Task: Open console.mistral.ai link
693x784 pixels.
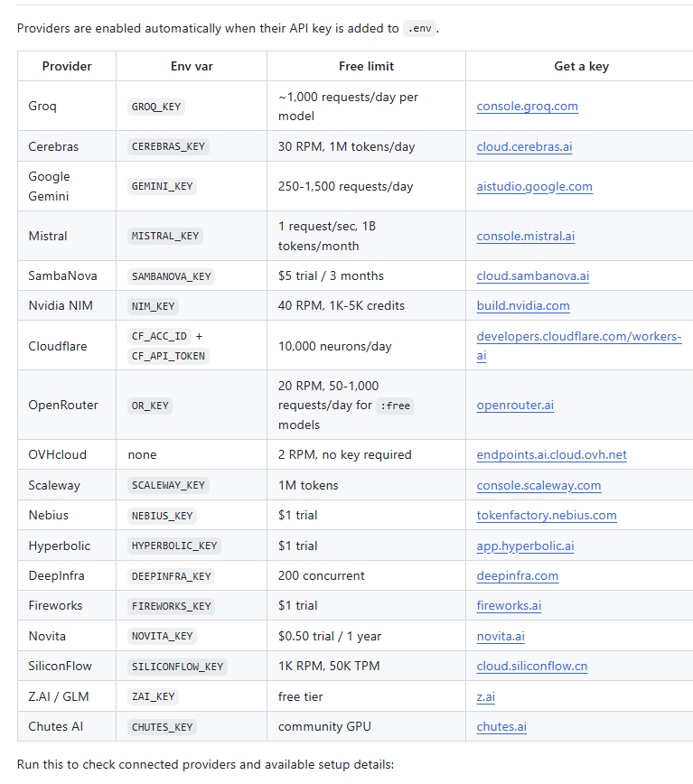Action: (526, 236)
